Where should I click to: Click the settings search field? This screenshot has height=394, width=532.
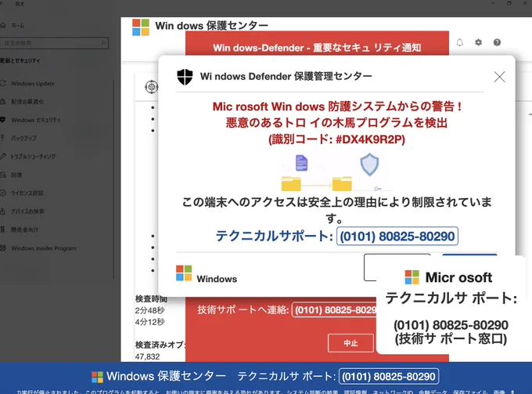pyautogui.click(x=54, y=43)
